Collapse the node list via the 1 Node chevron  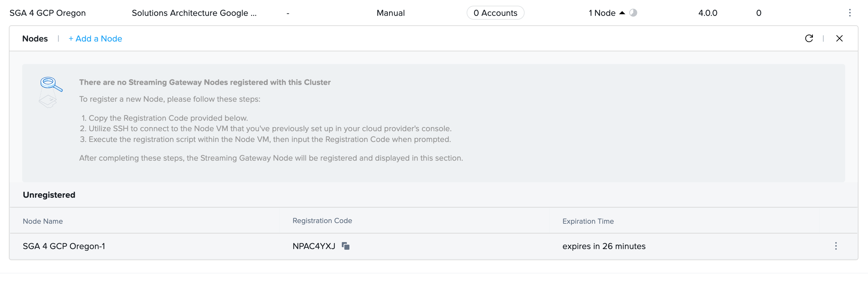click(x=622, y=12)
